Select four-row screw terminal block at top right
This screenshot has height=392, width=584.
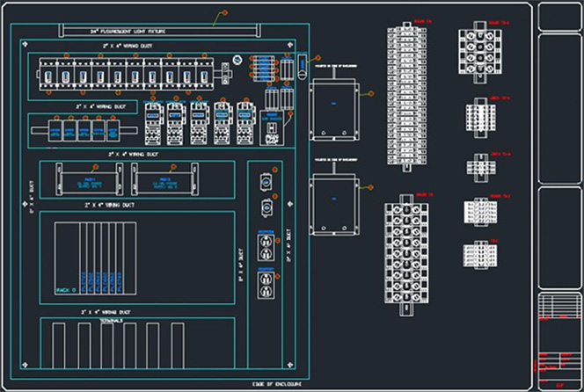(x=480, y=52)
